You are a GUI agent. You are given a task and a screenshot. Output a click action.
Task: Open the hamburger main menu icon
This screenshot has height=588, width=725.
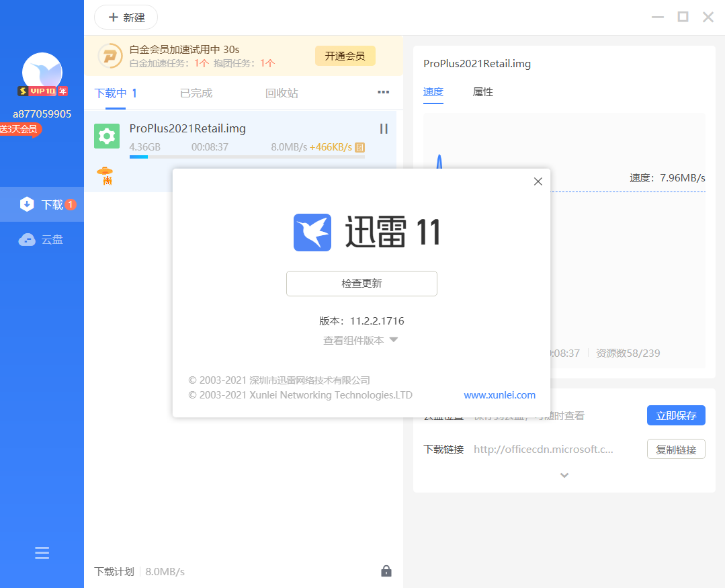(x=42, y=553)
